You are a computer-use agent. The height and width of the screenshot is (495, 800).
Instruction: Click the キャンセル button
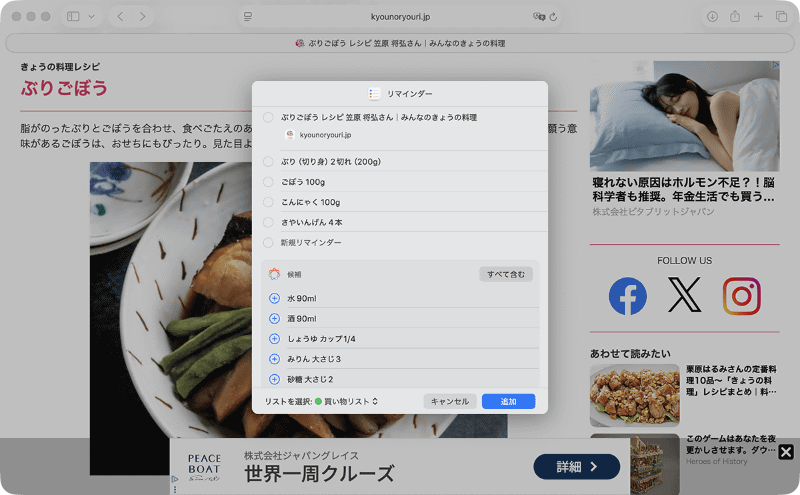(x=449, y=402)
